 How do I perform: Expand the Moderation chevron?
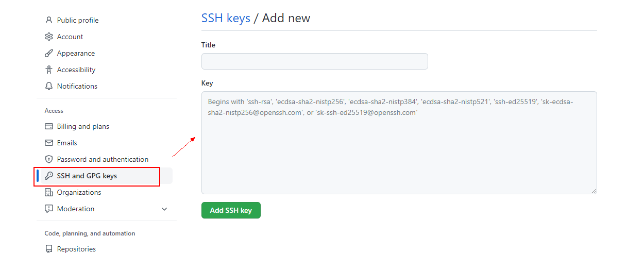164,209
